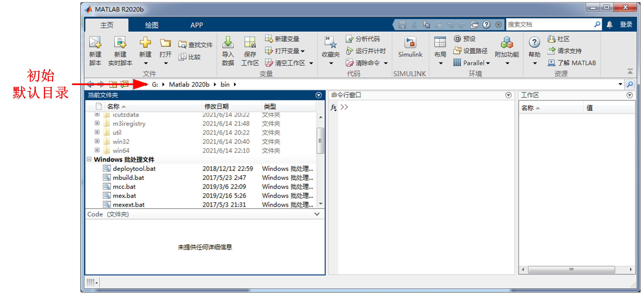Click Find Files (查找文件)
Screen dimensions: 644x296
point(195,45)
